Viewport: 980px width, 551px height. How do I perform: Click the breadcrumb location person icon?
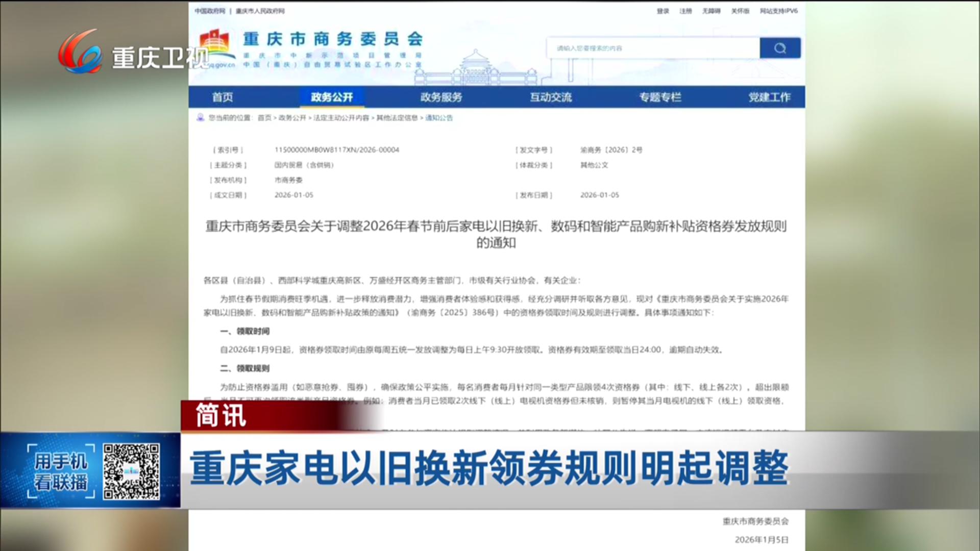coord(200,118)
